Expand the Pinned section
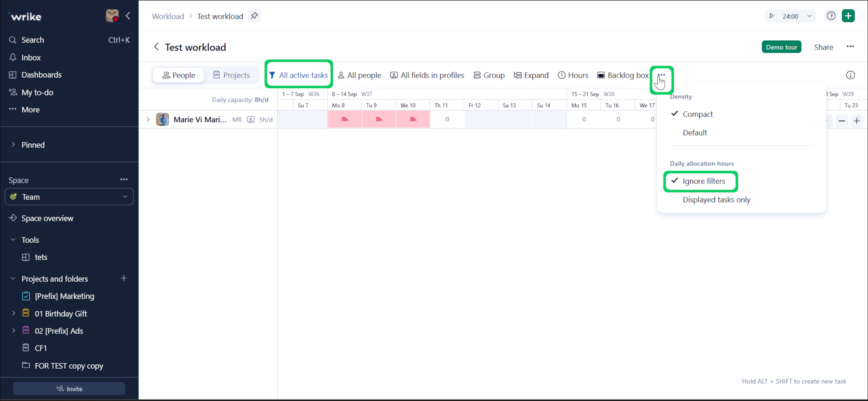Image resolution: width=868 pixels, height=401 pixels. (x=13, y=145)
